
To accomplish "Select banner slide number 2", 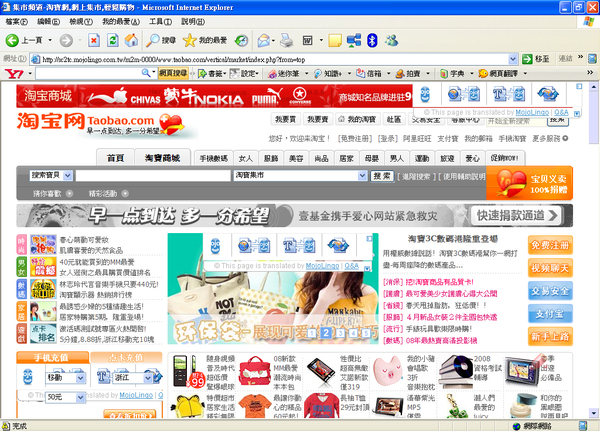I will click(x=326, y=333).
